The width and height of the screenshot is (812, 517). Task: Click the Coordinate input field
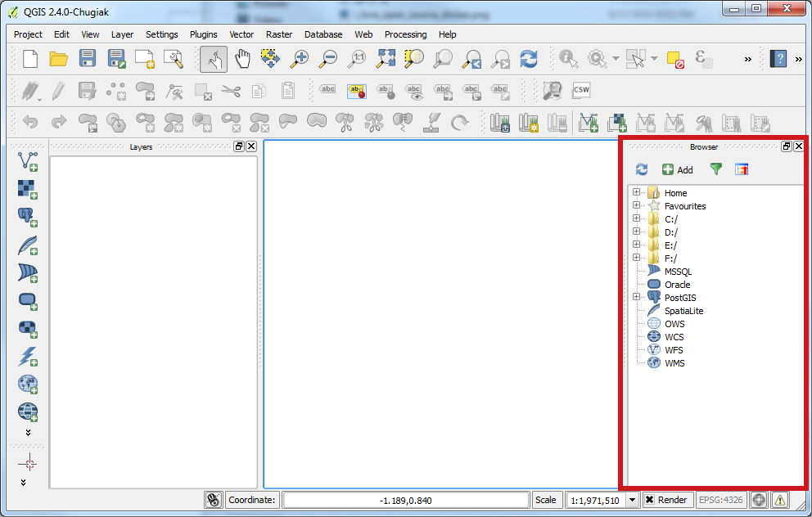coord(406,500)
